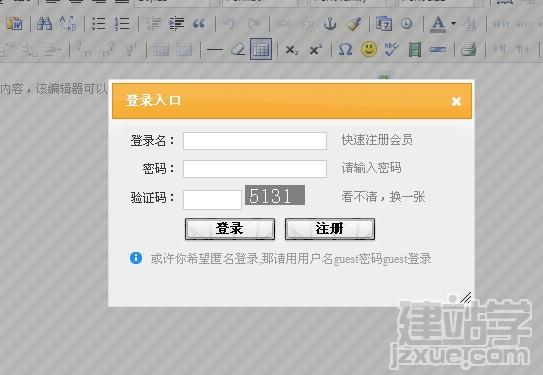Open the text color dropdown arrow
Screen dimensions: 543x375
click(453, 24)
